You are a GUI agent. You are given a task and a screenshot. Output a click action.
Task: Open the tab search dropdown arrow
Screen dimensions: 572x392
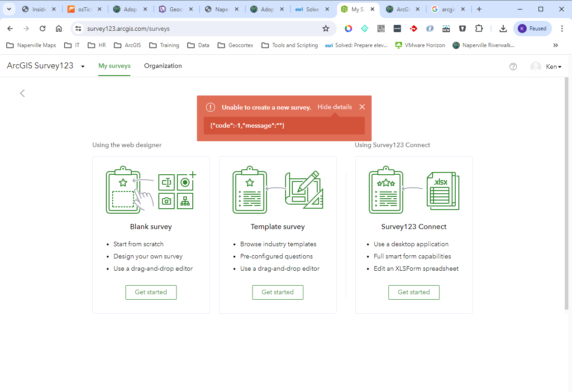pyautogui.click(x=9, y=9)
